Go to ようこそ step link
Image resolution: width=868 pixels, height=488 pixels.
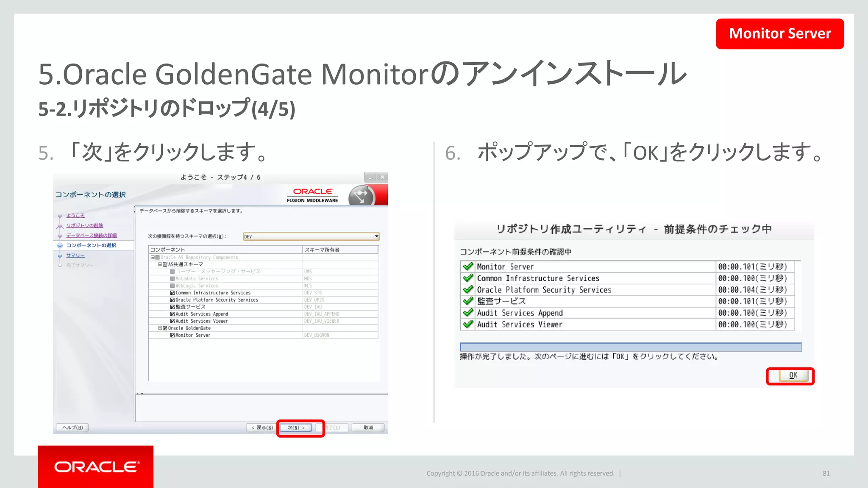(x=75, y=216)
